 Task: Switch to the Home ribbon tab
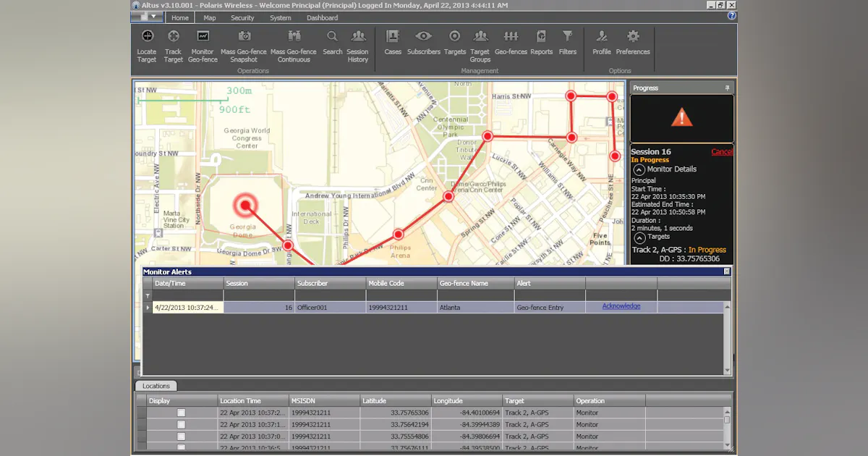180,17
